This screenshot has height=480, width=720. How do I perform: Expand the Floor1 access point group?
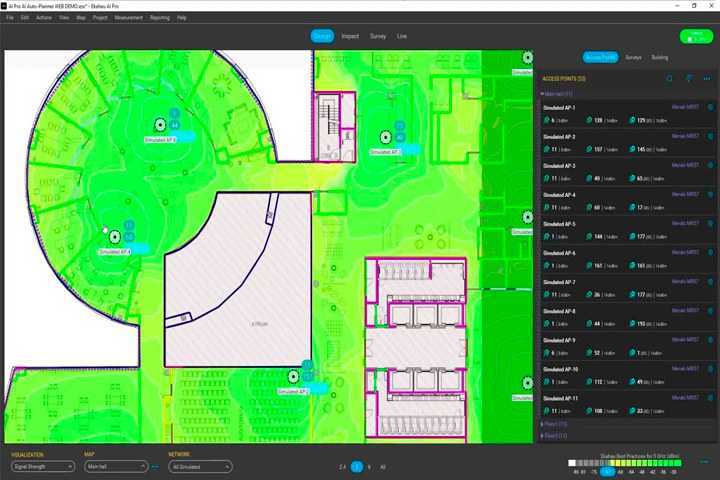pyautogui.click(x=555, y=424)
